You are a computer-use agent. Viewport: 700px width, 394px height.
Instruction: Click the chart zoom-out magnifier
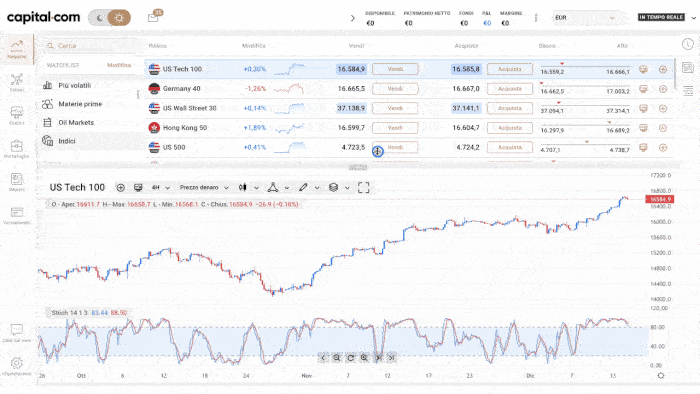click(x=337, y=358)
